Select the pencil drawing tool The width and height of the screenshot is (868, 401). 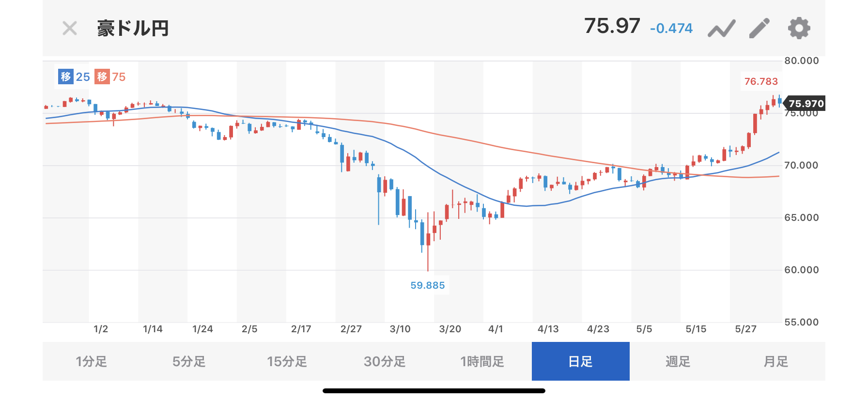tap(759, 28)
